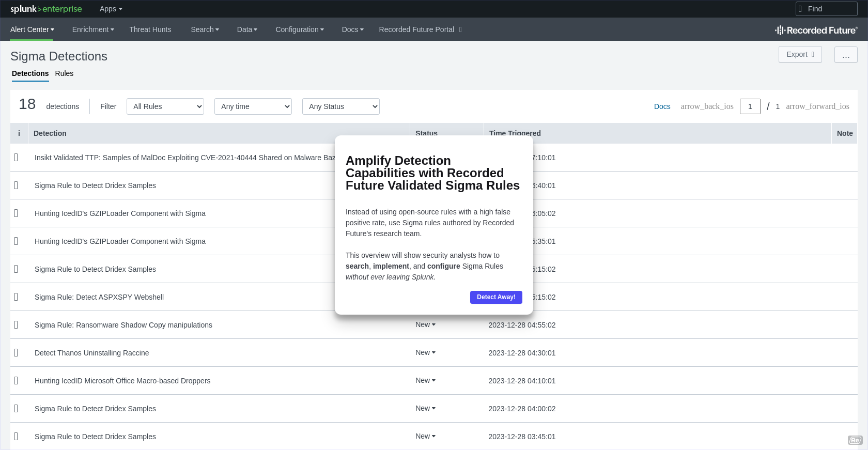Change status of IcedID Macro-based Droppers row

[425, 380]
